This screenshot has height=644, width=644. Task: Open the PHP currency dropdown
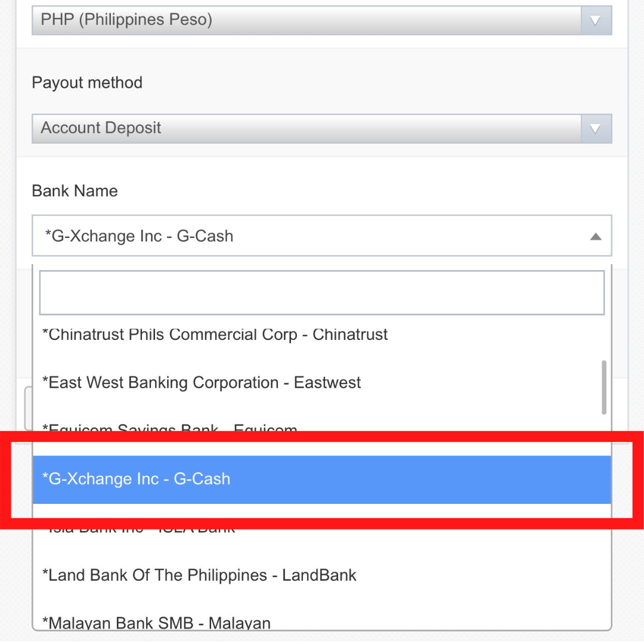pyautogui.click(x=322, y=20)
